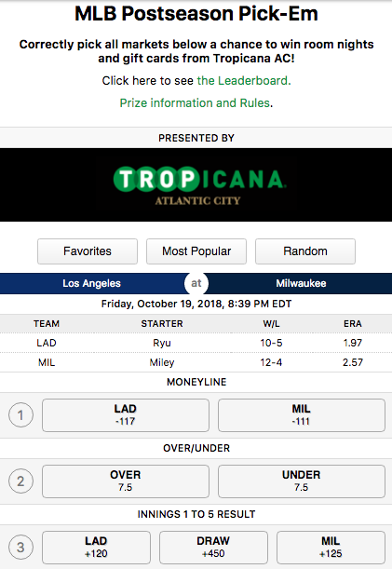
Task: Click the circled number 2 marker
Action: [x=20, y=481]
